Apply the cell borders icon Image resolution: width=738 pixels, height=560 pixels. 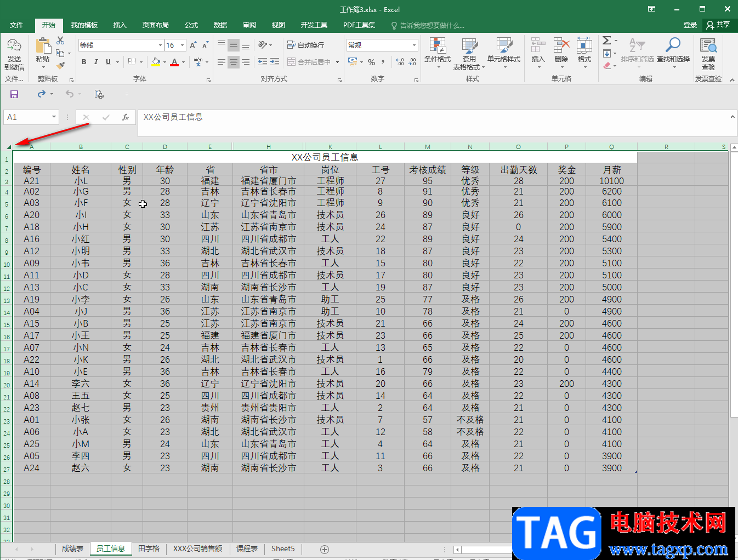pos(132,62)
